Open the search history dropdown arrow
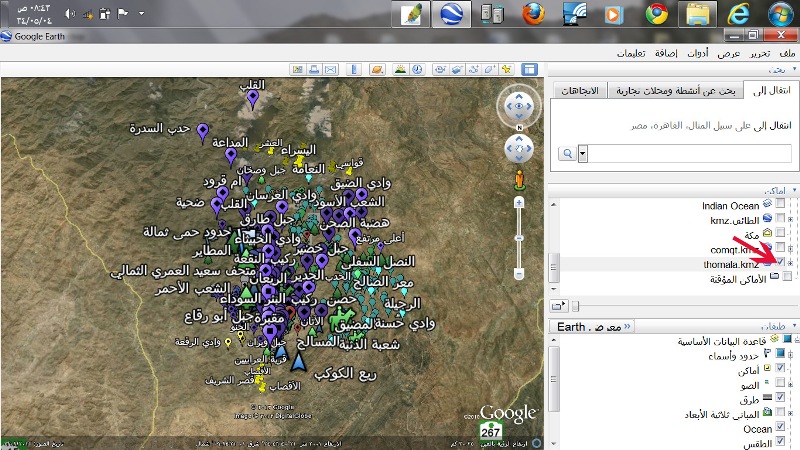Image resolution: width=800 pixels, height=450 pixels. coord(583,153)
